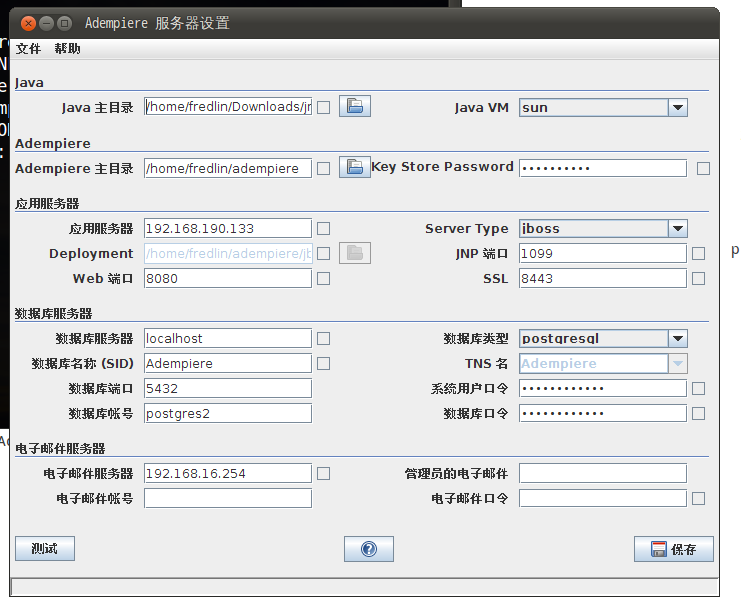The width and height of the screenshot is (741, 602).
Task: Toggle checkbox next to 应用服务器 IP field
Action: coord(324,229)
